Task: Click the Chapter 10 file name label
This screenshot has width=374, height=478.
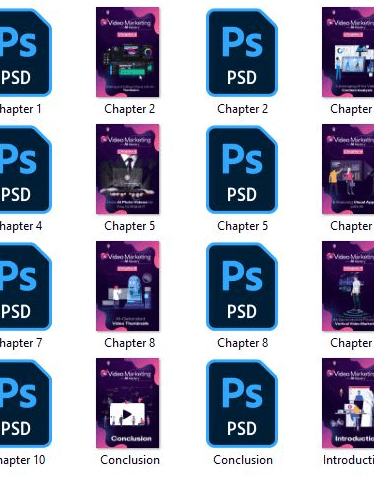Action: [22, 460]
